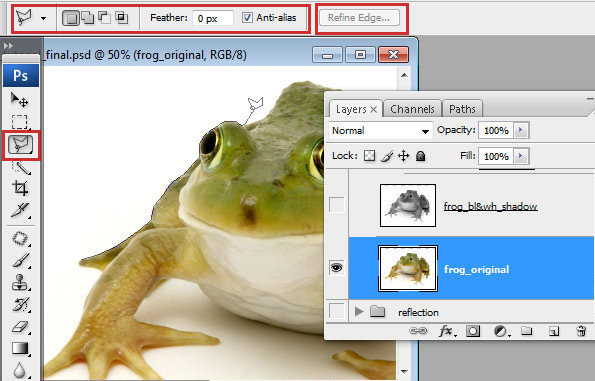Hide the frog_original layer
Screen dimensions: 595x381
click(337, 268)
